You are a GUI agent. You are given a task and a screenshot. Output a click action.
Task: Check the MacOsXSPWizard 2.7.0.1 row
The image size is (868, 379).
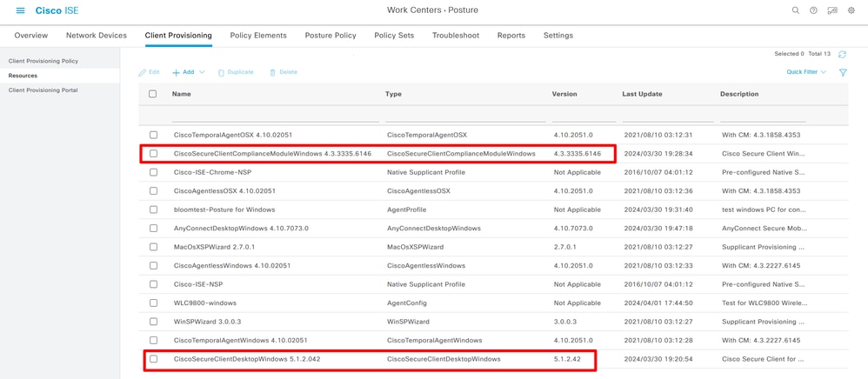[153, 247]
